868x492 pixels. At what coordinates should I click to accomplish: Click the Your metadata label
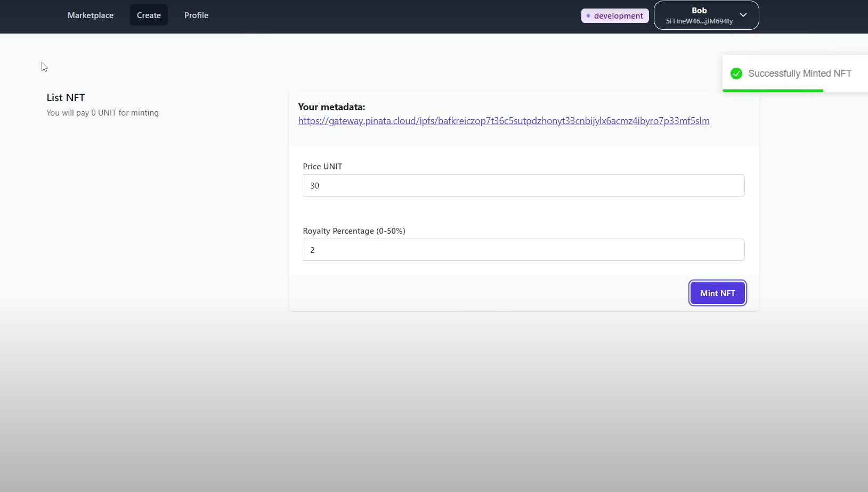pos(331,107)
